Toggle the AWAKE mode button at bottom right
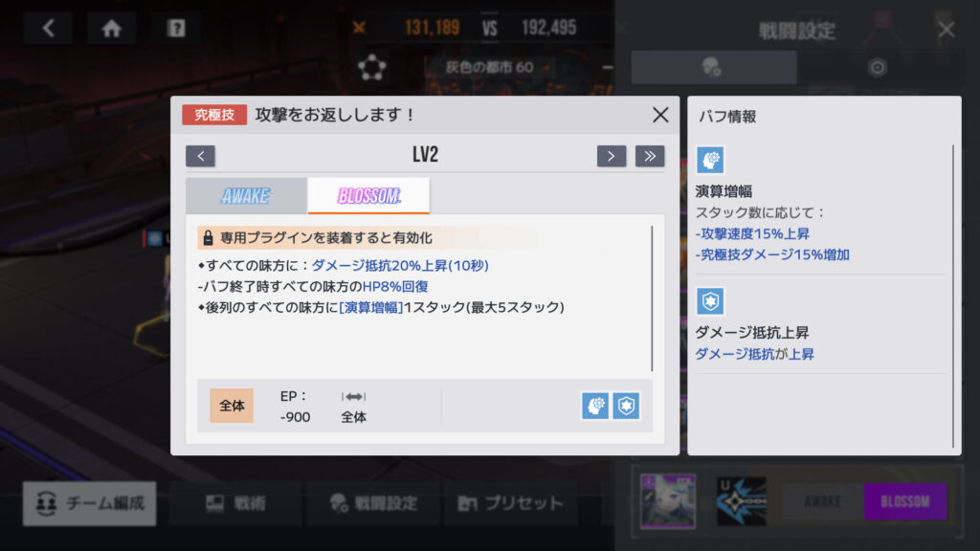The width and height of the screenshot is (980, 551). pyautogui.click(x=822, y=501)
